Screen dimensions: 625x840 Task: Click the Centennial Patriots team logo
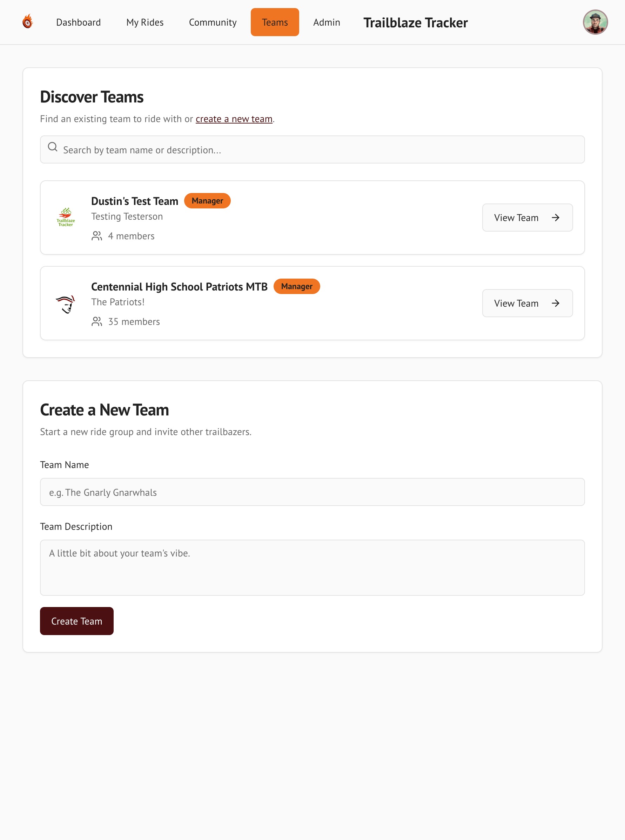(x=66, y=304)
